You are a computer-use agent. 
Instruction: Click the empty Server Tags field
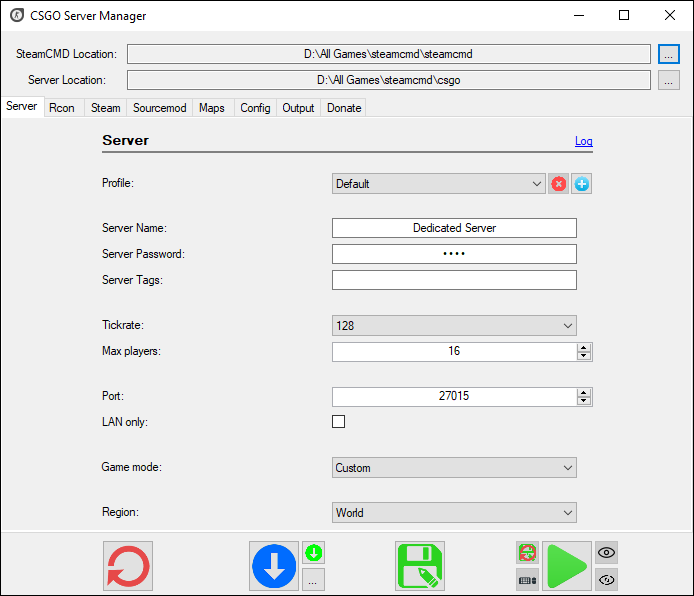pos(454,280)
